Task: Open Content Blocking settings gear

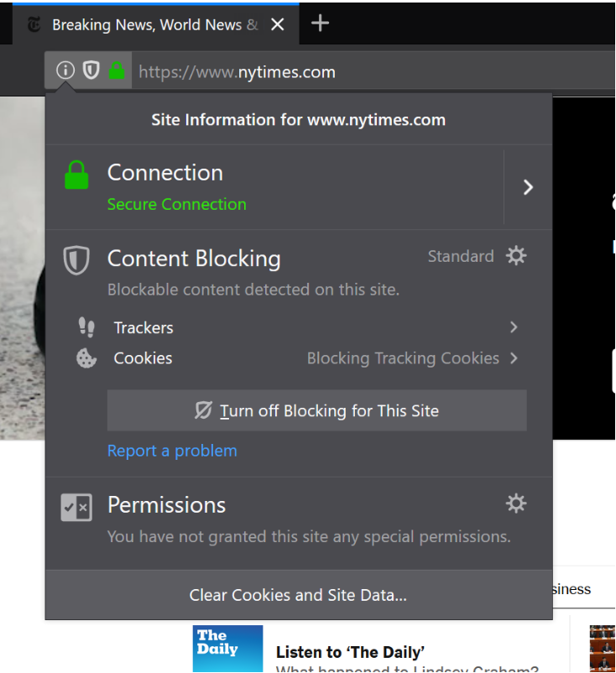Action: (x=516, y=256)
